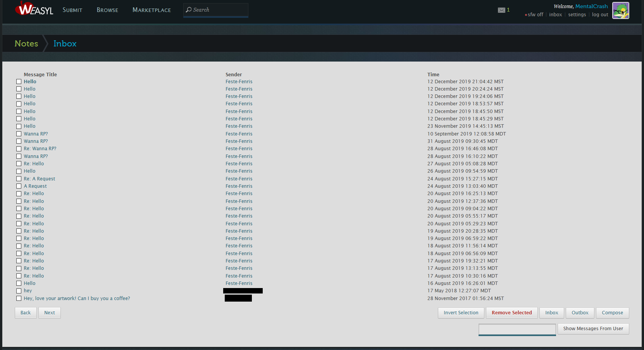Open the bold unread Hello message
Image resolution: width=644 pixels, height=350 pixels.
click(x=30, y=82)
